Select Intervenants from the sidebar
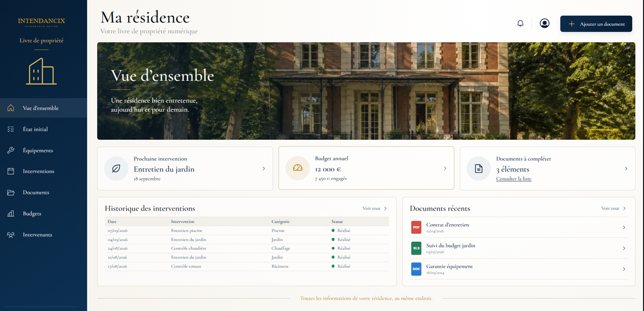 [43, 235]
